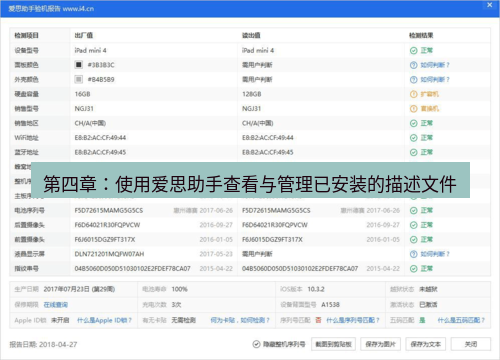Select read value NGJ31 in 销售型号 row

click(252, 109)
